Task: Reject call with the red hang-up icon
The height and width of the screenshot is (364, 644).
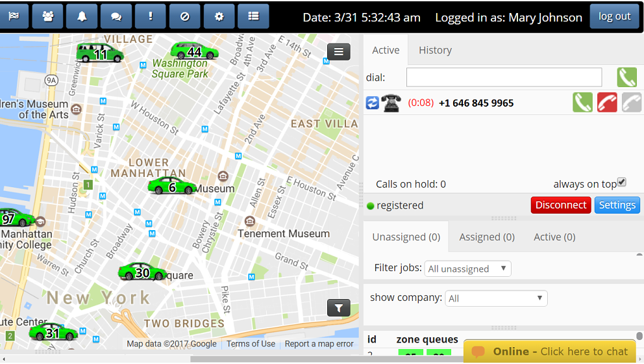Action: [x=607, y=103]
